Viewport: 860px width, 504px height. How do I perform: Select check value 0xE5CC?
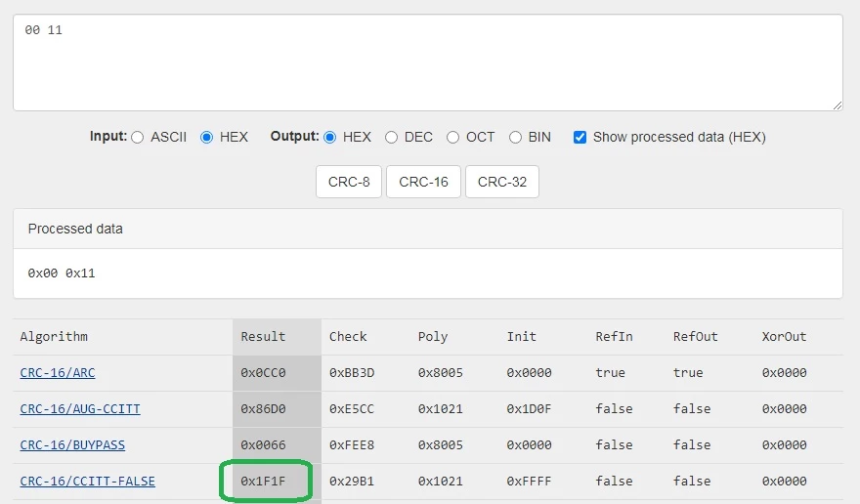pos(352,409)
